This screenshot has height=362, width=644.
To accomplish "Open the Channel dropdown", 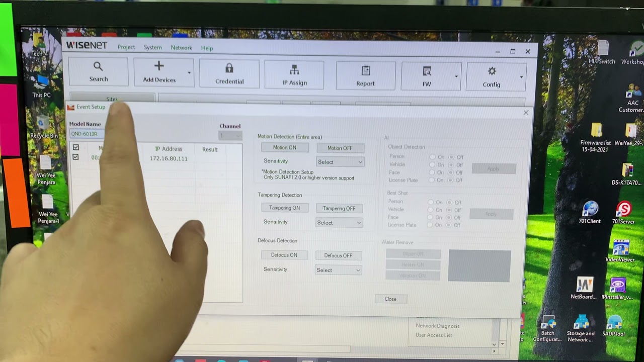I will [x=230, y=136].
